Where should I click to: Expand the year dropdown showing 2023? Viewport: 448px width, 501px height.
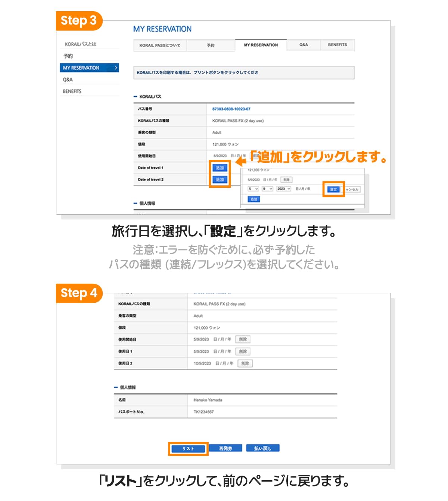pyautogui.click(x=283, y=189)
